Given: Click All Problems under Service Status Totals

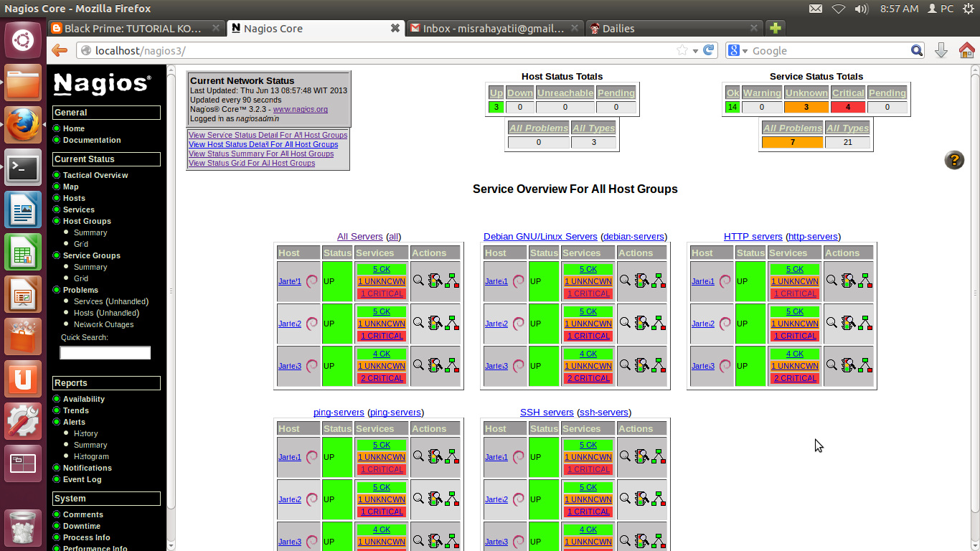Looking at the screenshot, I should point(793,128).
